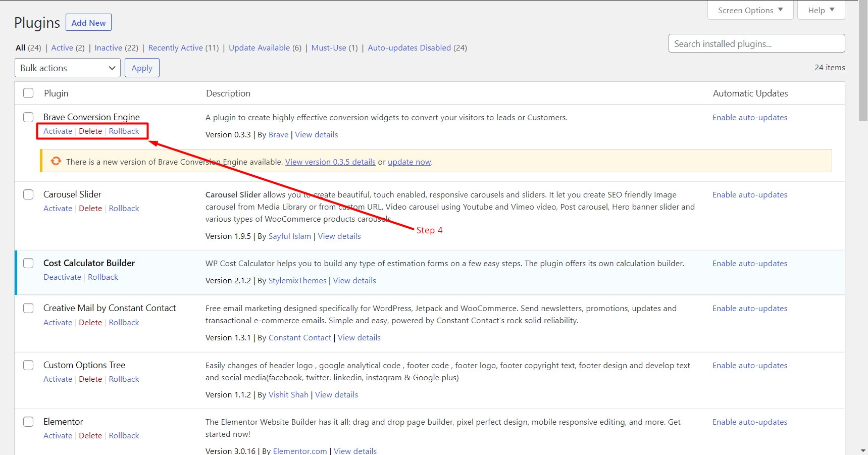Rollback Cost Calculator Builder
Image resolution: width=868 pixels, height=455 pixels.
pyautogui.click(x=103, y=277)
